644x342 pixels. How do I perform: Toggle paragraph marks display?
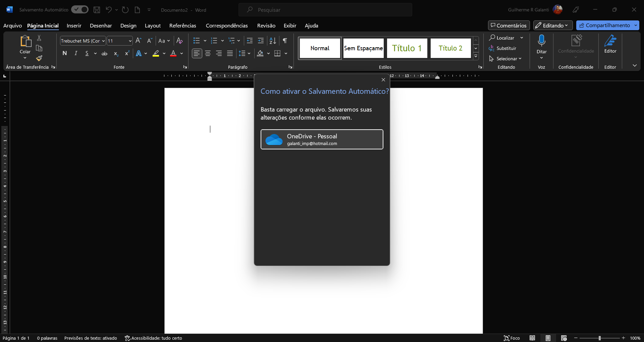pyautogui.click(x=285, y=41)
